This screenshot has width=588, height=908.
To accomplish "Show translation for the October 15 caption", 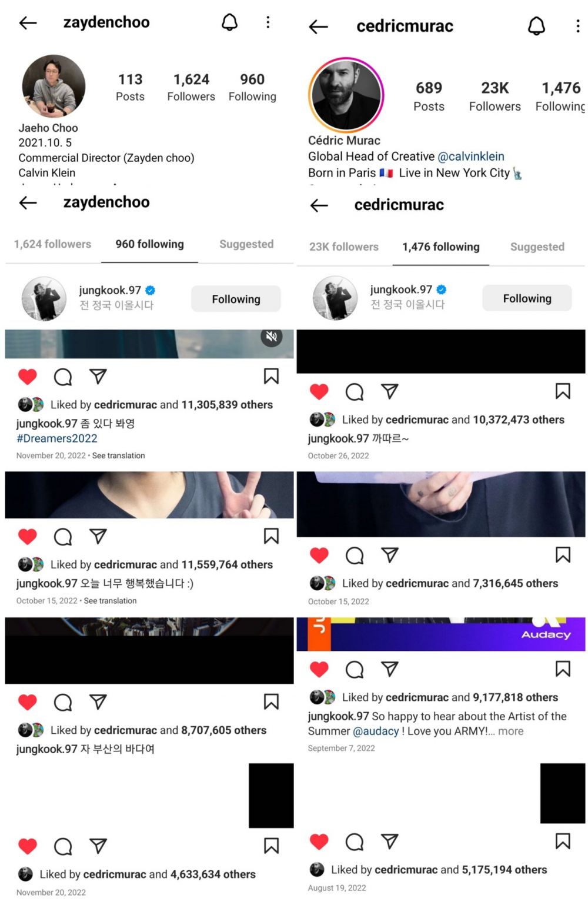I will [x=110, y=601].
